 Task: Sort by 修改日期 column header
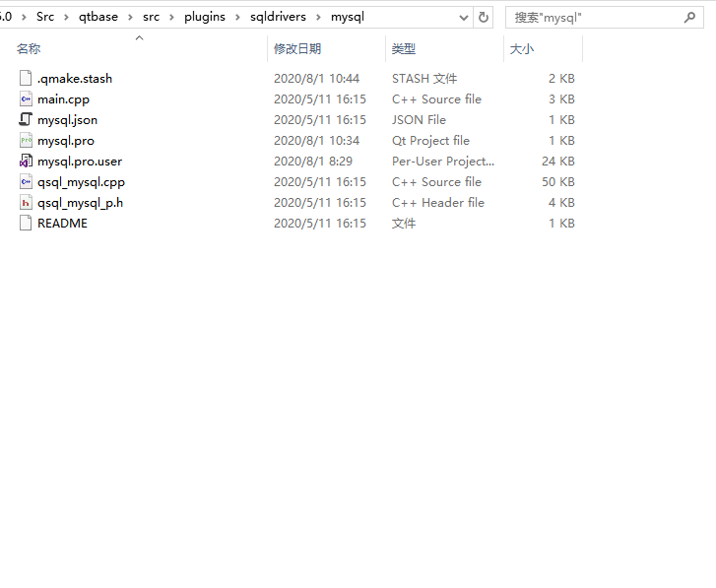pyautogui.click(x=297, y=49)
